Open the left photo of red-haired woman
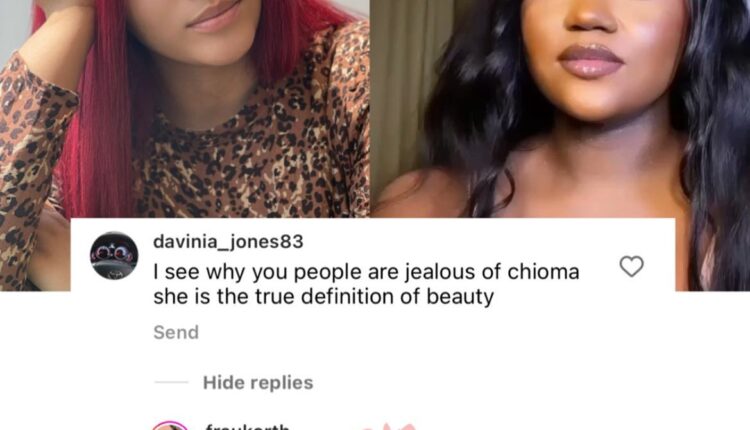This screenshot has height=430, width=750. 185,109
